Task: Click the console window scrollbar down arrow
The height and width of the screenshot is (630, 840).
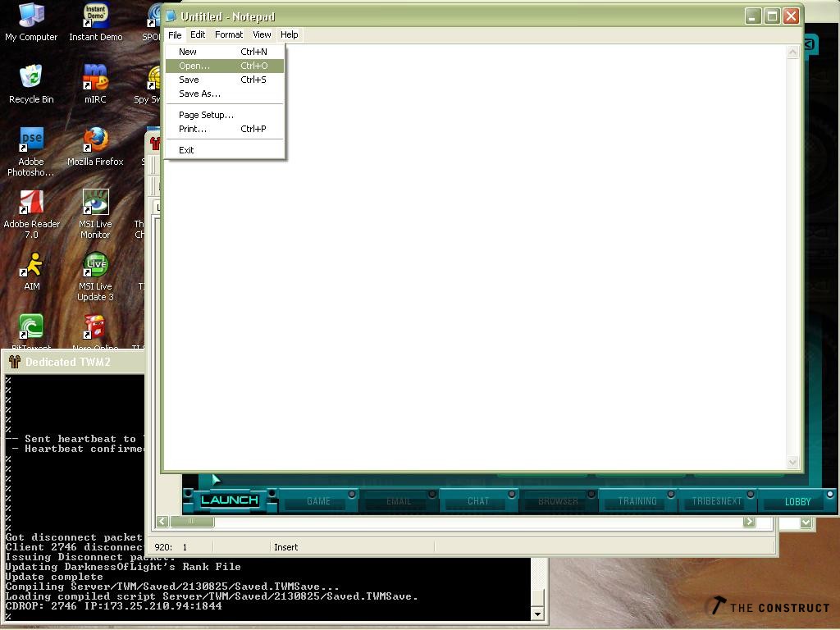Action: (537, 614)
